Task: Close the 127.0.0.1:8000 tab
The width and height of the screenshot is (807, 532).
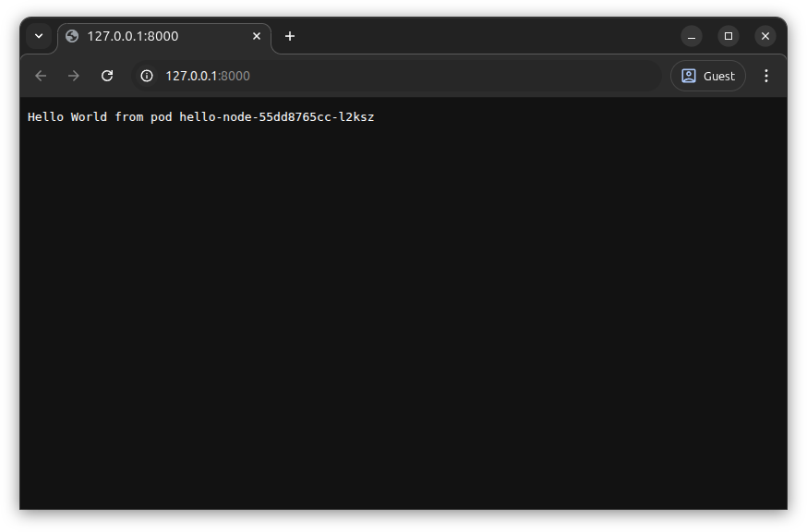Action: [257, 36]
